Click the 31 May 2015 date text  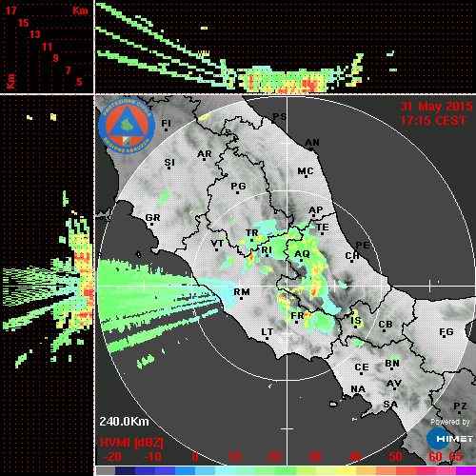pyautogui.click(x=436, y=107)
